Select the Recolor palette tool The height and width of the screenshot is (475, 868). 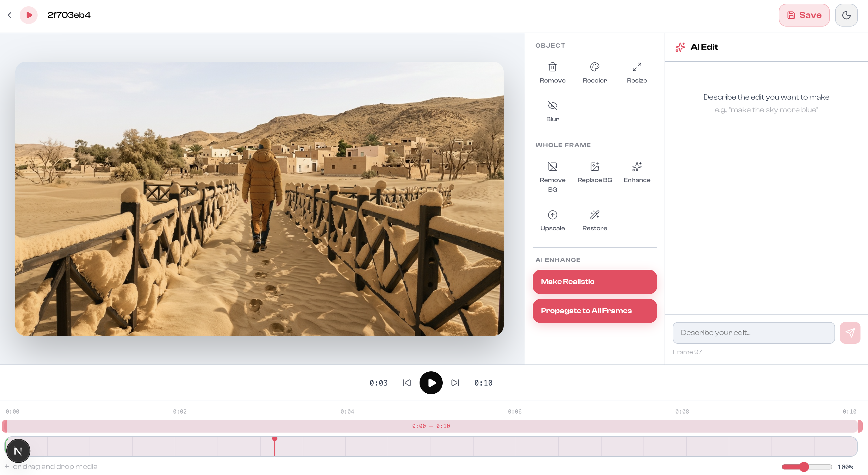594,67
